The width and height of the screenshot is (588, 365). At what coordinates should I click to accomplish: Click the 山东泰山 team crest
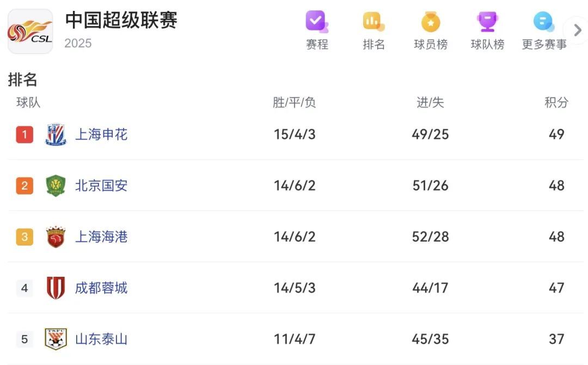pos(56,339)
